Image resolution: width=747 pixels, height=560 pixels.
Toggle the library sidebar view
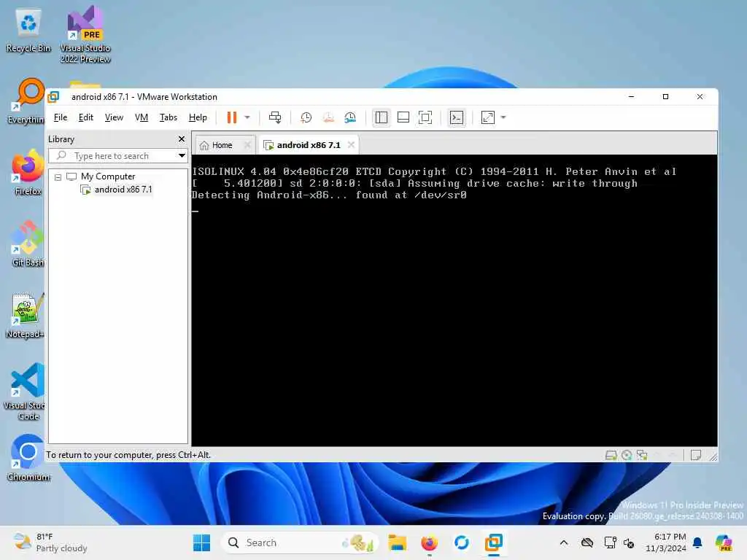tap(381, 117)
